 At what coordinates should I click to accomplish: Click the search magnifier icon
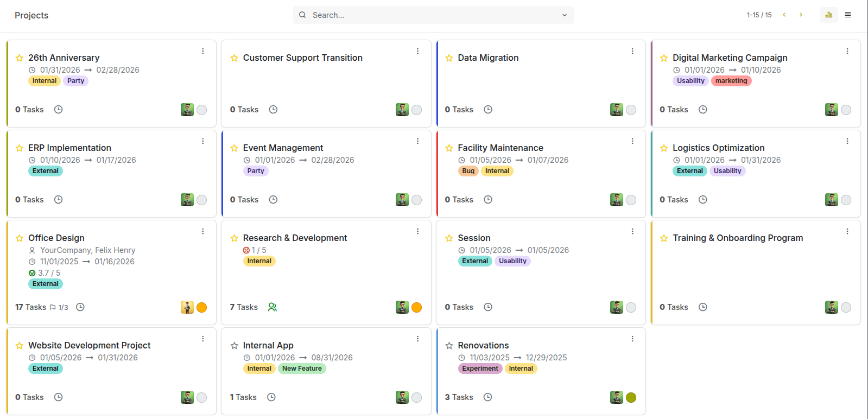[302, 15]
